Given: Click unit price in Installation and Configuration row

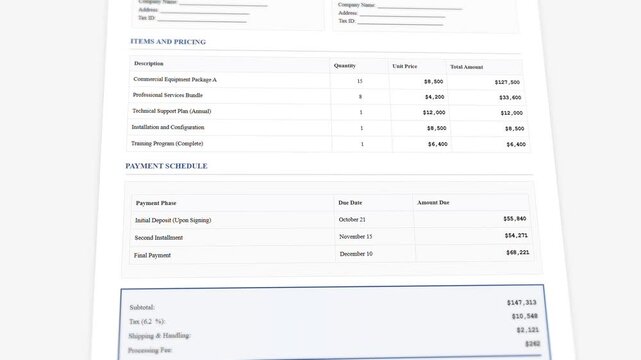Looking at the screenshot, I should click(x=437, y=128).
